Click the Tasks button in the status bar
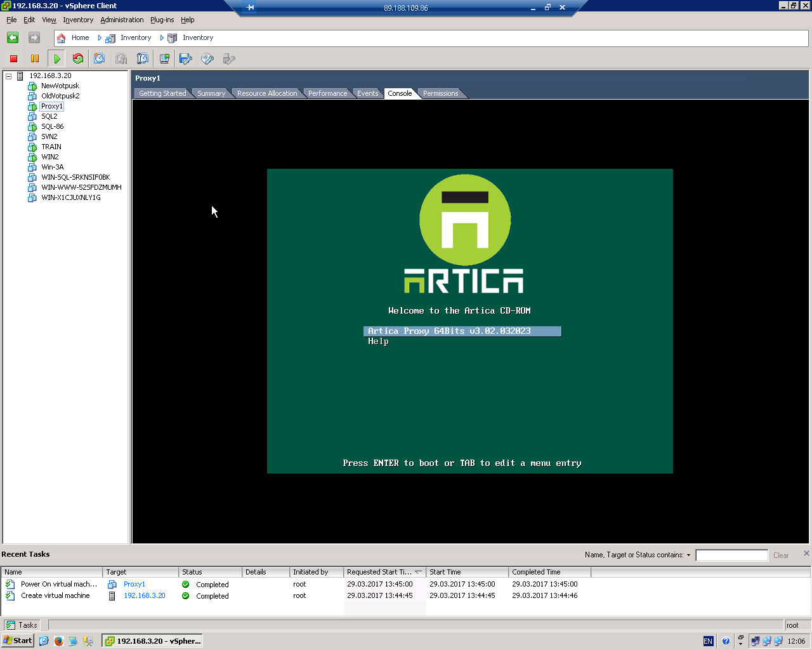This screenshot has width=812, height=650. (22, 625)
